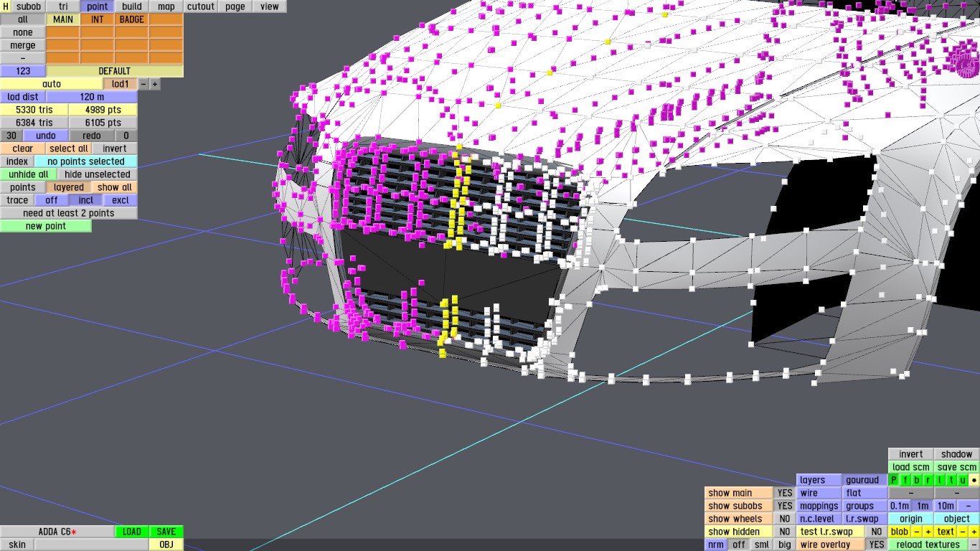Screen dimensions: 980x551
Task: Click the 4989 pts count
Action: (103, 110)
